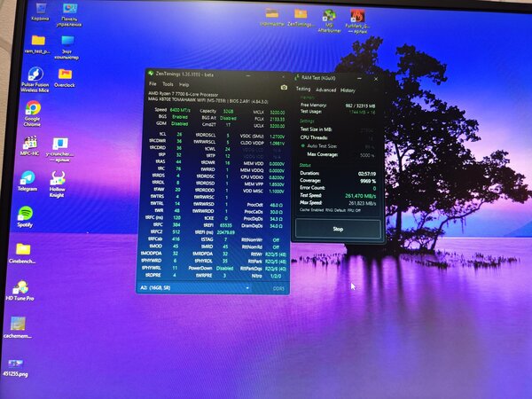Select the BGS Enabled value

(x=180, y=117)
